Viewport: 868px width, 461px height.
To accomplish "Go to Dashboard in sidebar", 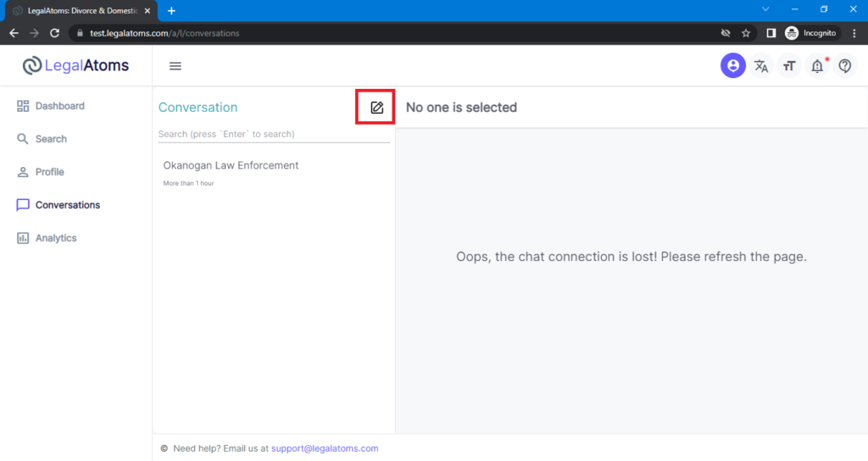I will tap(50, 106).
